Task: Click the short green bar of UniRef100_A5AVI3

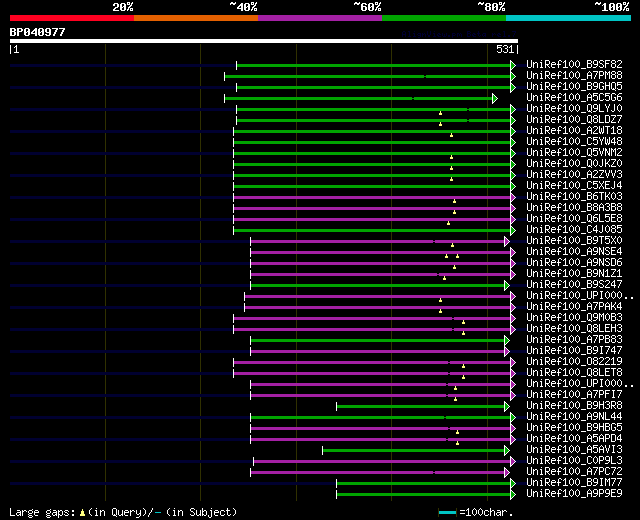Action: coord(413,451)
